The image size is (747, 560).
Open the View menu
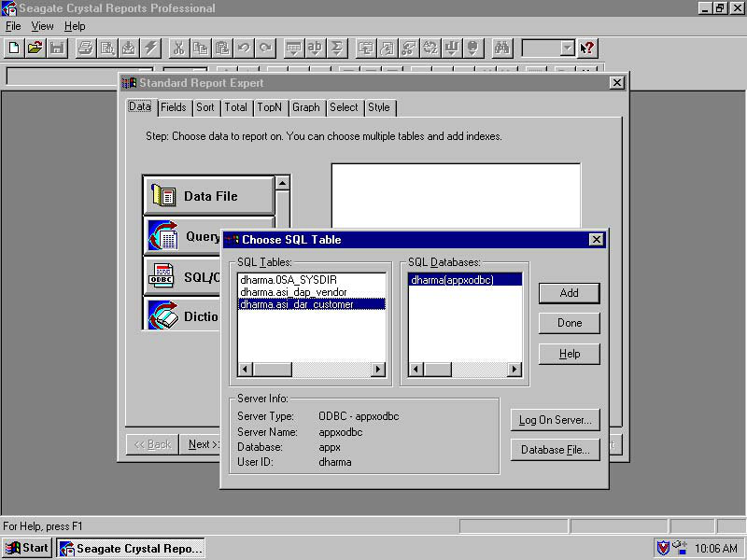(42, 26)
